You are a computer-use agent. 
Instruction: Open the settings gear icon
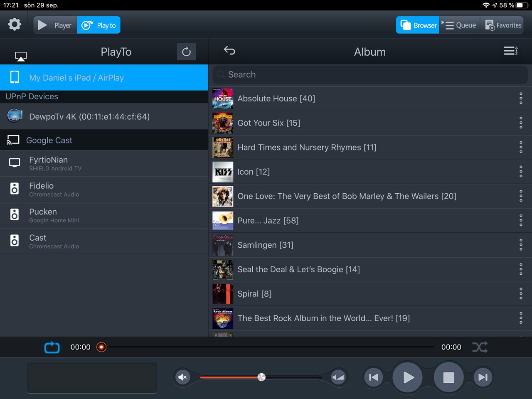coord(15,25)
